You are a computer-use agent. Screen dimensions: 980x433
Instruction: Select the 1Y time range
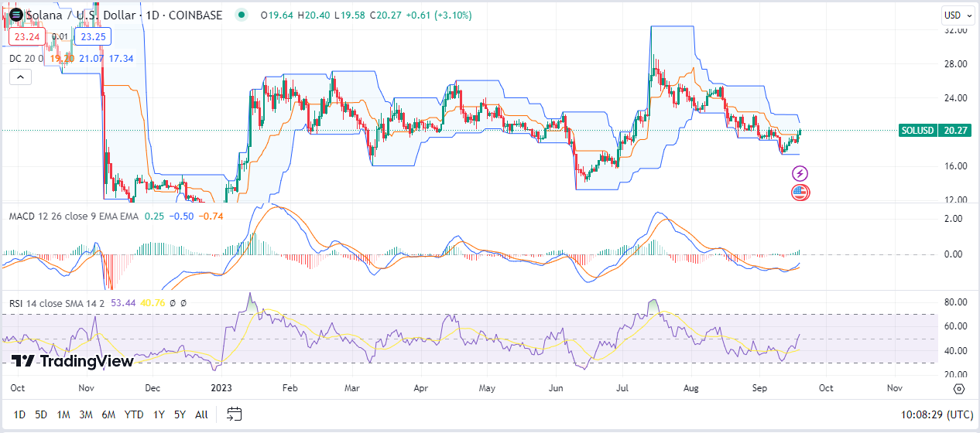(159, 414)
